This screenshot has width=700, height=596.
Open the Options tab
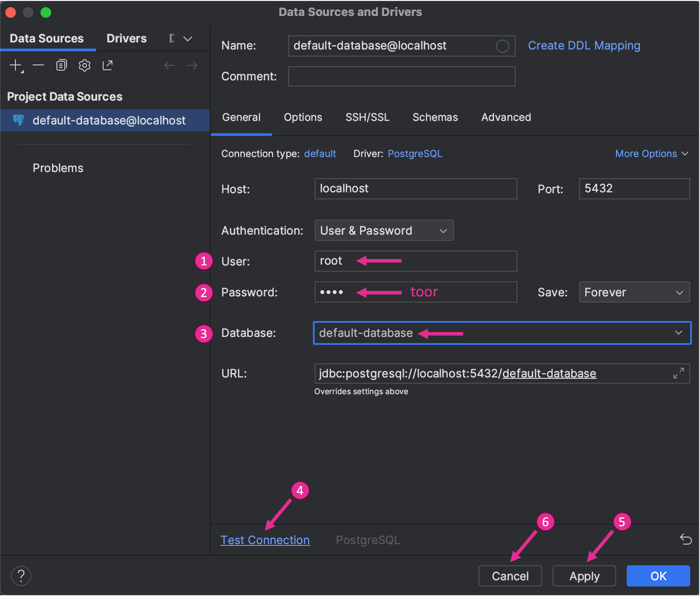tap(303, 117)
